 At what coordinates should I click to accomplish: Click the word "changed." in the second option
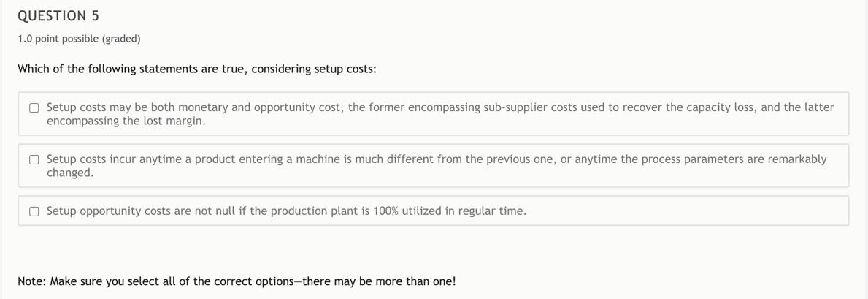click(70, 173)
